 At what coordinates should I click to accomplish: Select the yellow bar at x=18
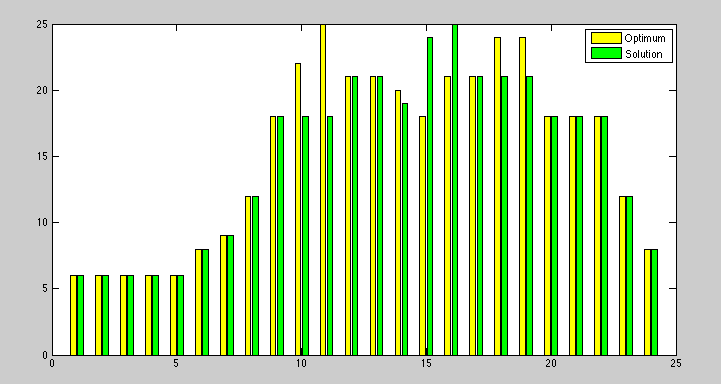(x=498, y=196)
